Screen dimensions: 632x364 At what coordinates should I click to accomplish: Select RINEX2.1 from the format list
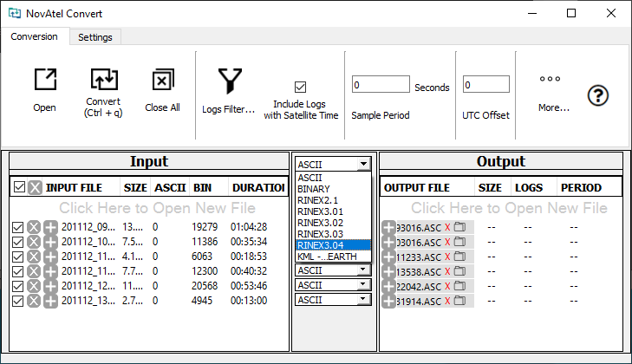333,200
